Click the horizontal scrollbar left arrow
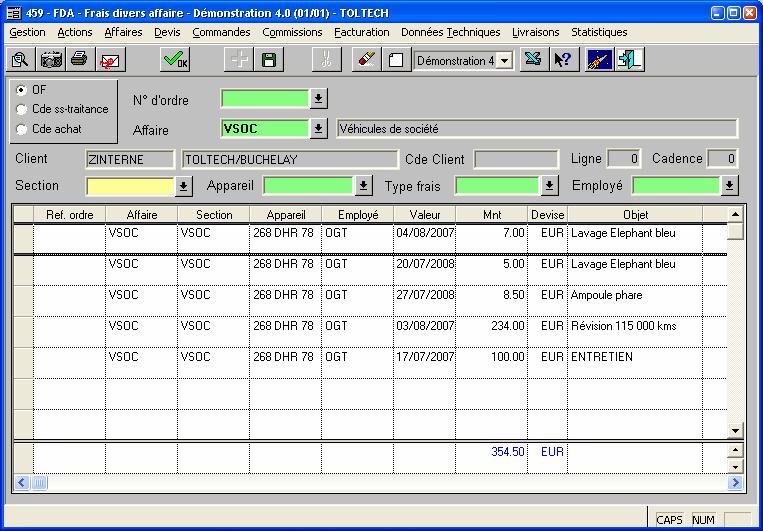 [21, 483]
